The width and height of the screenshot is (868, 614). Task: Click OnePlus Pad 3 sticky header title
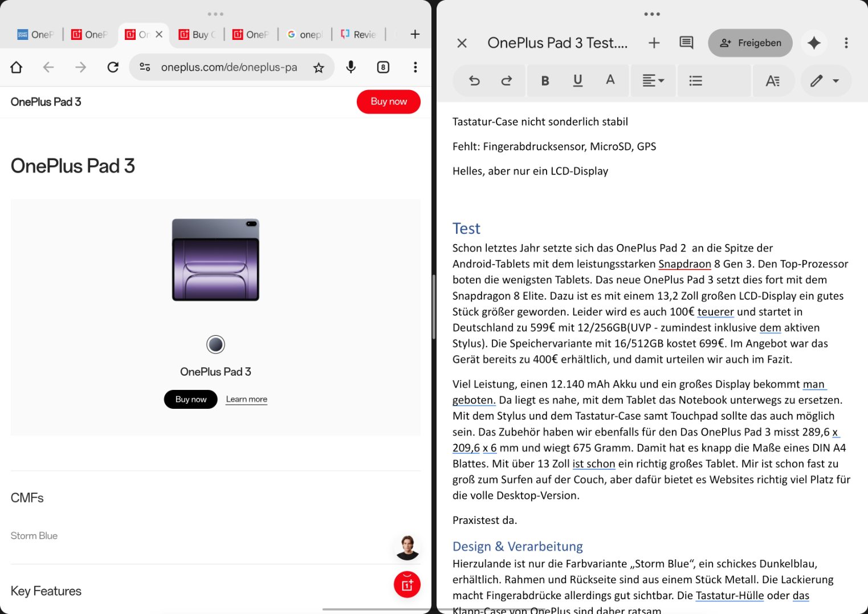tap(46, 102)
